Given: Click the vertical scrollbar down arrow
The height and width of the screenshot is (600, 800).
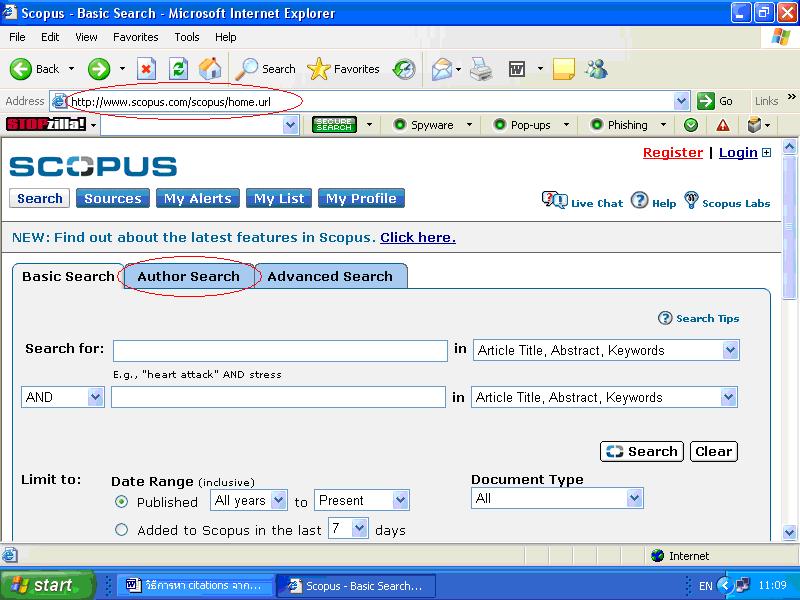Looking at the screenshot, I should (x=790, y=533).
